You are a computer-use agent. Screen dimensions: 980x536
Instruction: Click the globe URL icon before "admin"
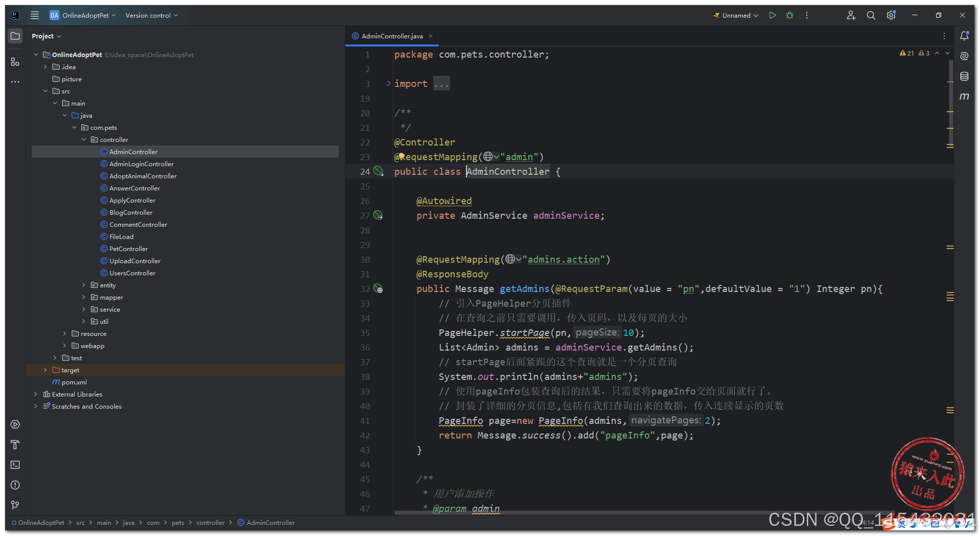click(x=491, y=157)
